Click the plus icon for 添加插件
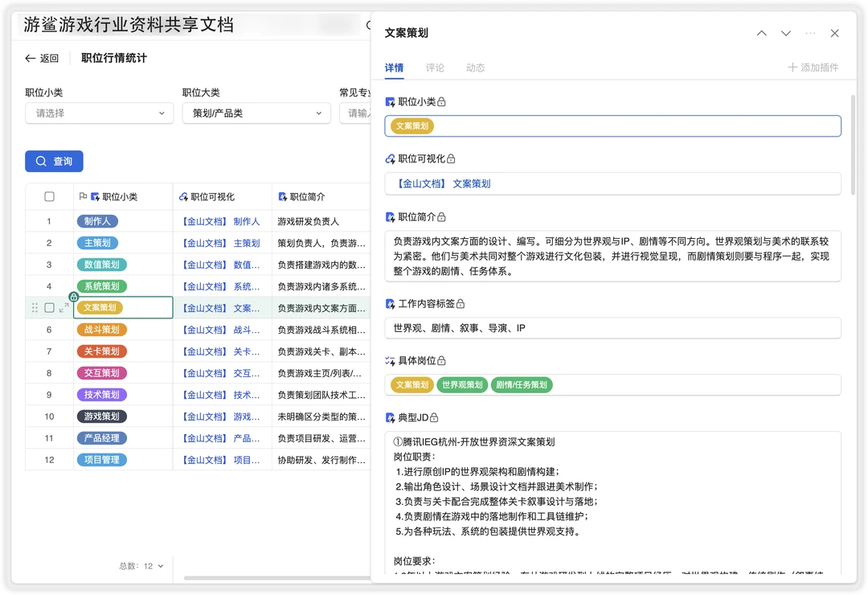The image size is (868, 595). click(792, 68)
